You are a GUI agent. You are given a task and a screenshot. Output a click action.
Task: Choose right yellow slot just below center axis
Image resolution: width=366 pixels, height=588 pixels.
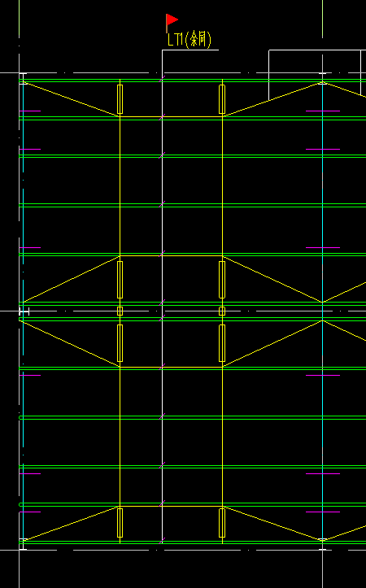coord(222,343)
